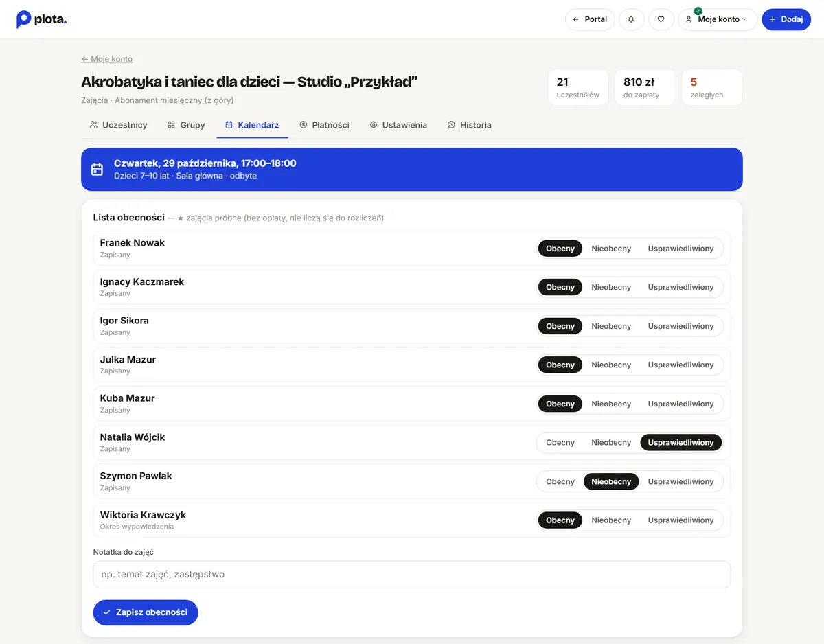Set Igor Sikora to Nieobecny

click(611, 326)
